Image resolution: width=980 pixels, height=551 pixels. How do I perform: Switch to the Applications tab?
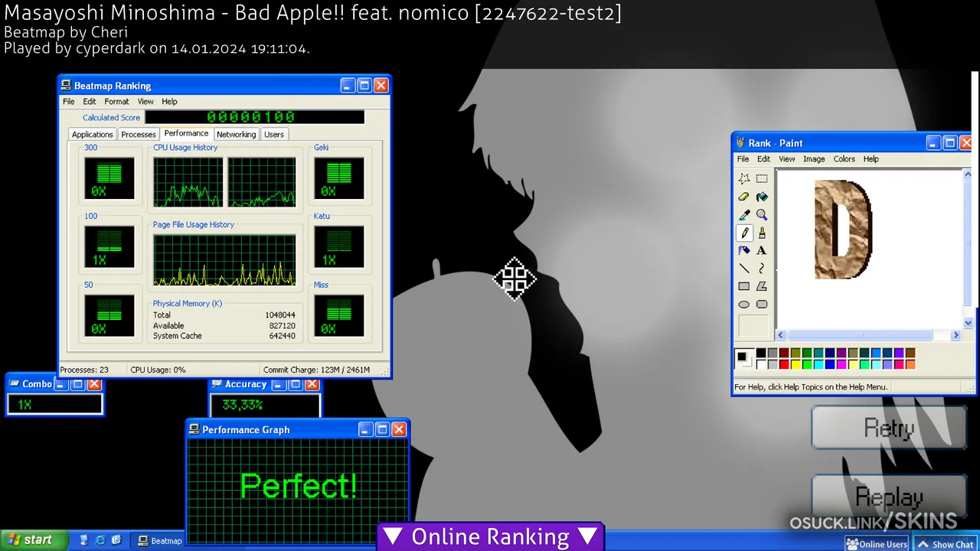[x=92, y=135]
